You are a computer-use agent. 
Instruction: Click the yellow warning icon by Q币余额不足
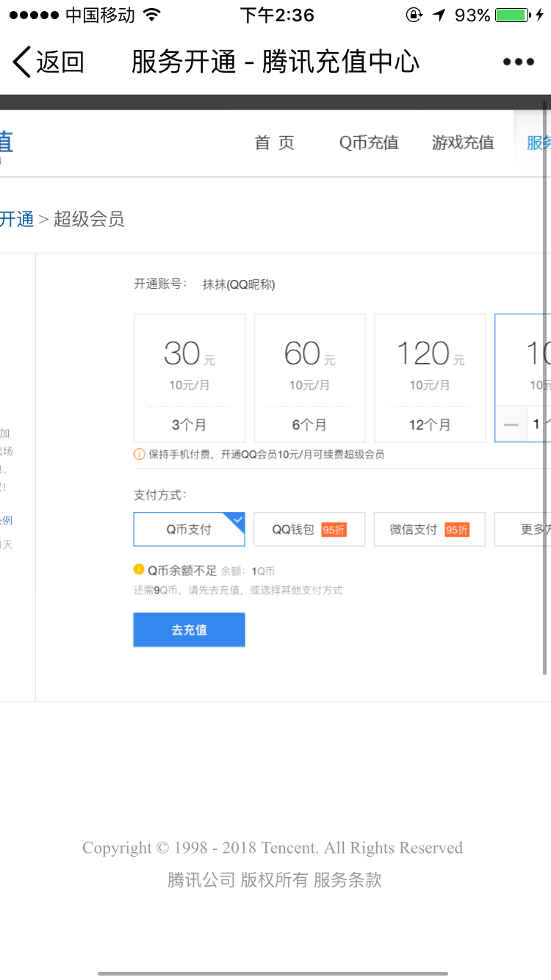139,569
